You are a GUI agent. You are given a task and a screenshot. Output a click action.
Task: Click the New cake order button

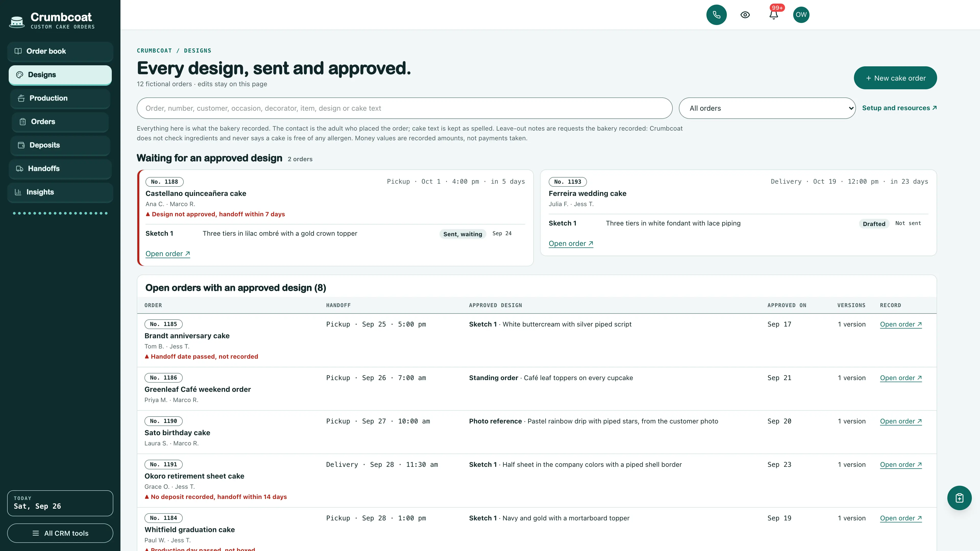click(x=895, y=78)
